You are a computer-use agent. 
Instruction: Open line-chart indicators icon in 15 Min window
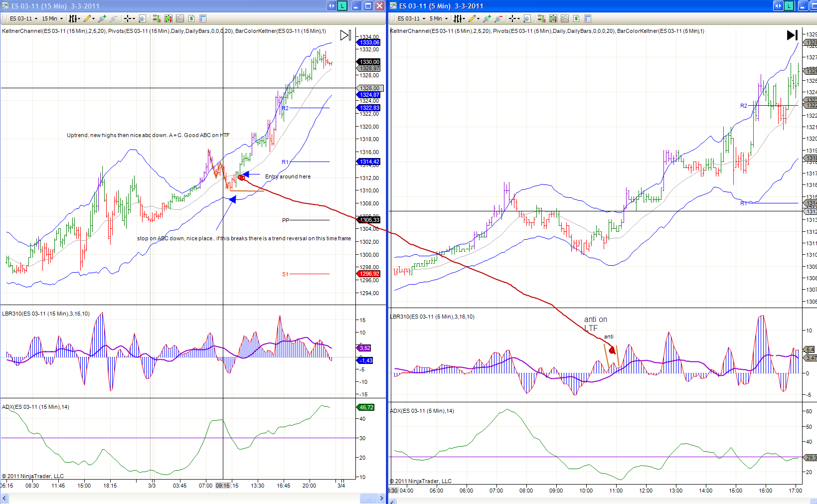pyautogui.click(x=180, y=18)
